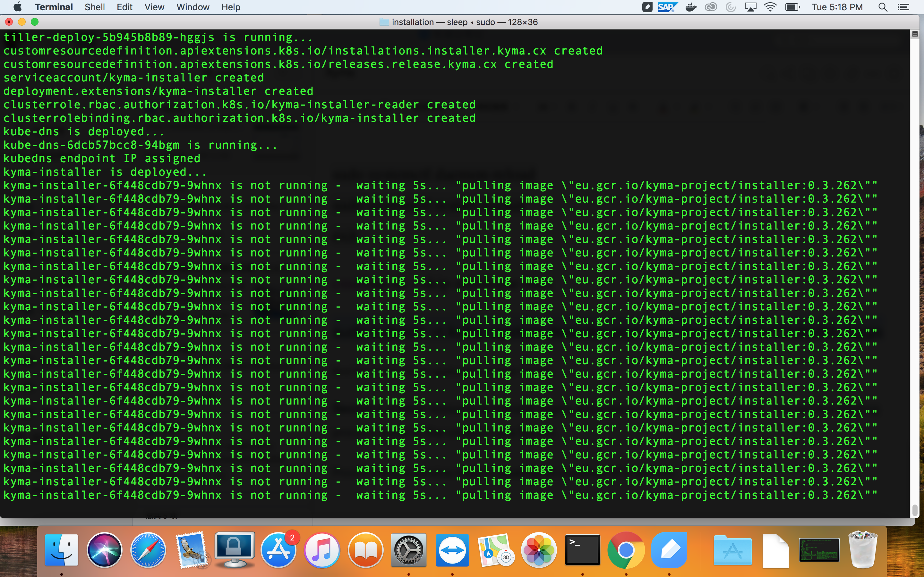Launch Google Chrome from the Dock

tap(626, 549)
